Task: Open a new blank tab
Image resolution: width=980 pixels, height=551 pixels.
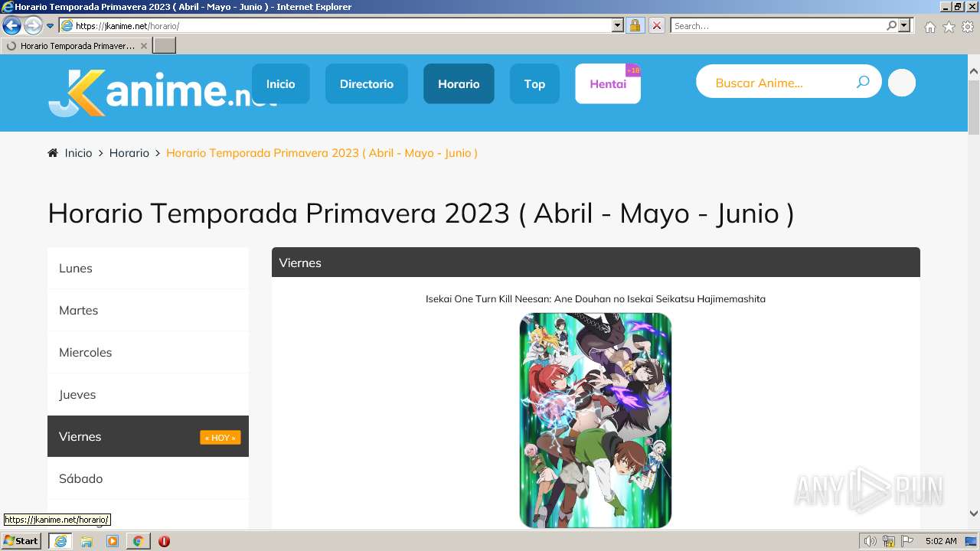Action: (x=165, y=46)
